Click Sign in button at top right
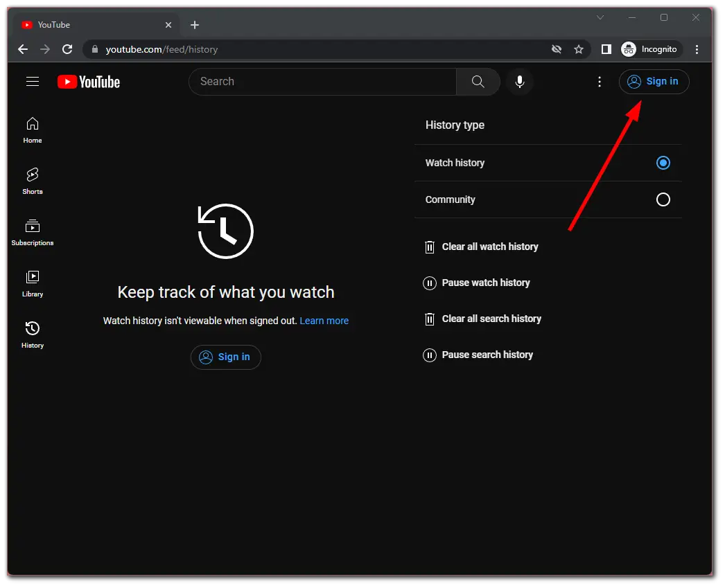The width and height of the screenshot is (725, 588). click(654, 82)
